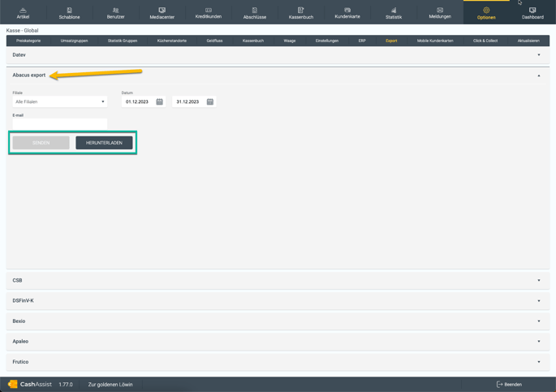Image resolution: width=556 pixels, height=392 pixels.
Task: Open Aktualisieren tab
Action: coord(528,41)
